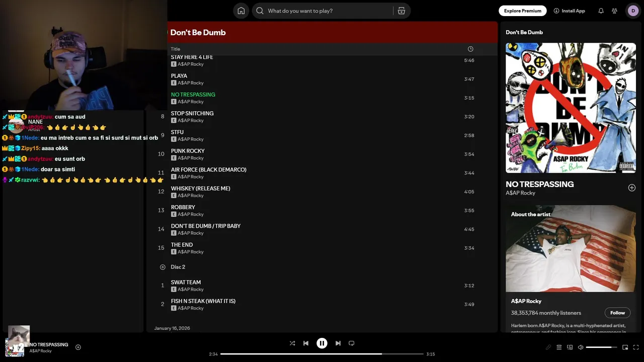Add current song to Liked Songs in bottom bar

78,347
